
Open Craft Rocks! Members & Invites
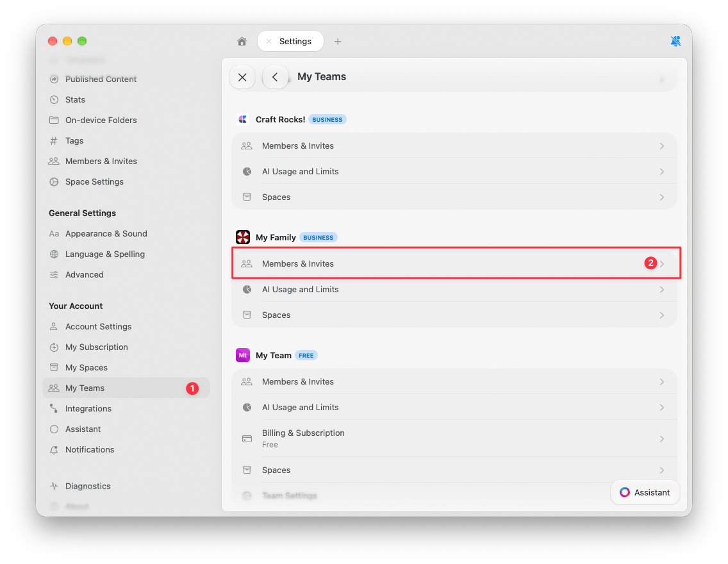(x=454, y=145)
